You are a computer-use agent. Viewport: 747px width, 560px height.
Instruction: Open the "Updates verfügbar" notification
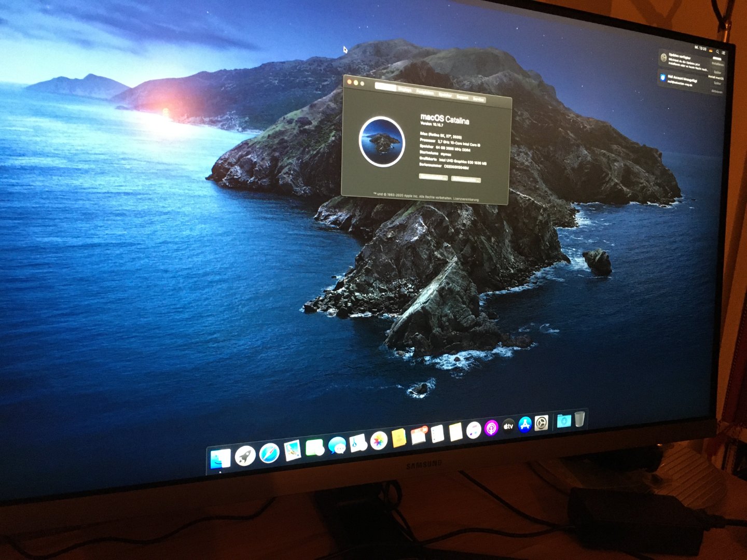pyautogui.click(x=690, y=62)
